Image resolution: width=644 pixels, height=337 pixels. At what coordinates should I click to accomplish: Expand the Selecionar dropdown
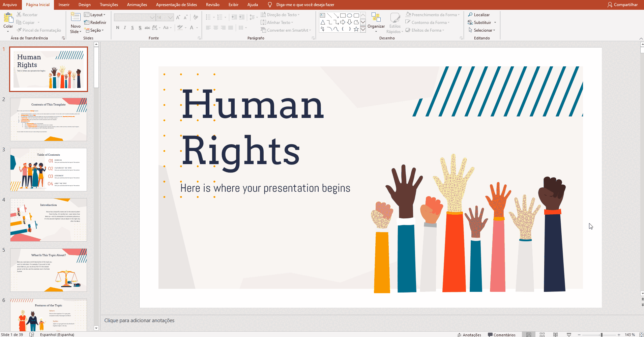482,30
